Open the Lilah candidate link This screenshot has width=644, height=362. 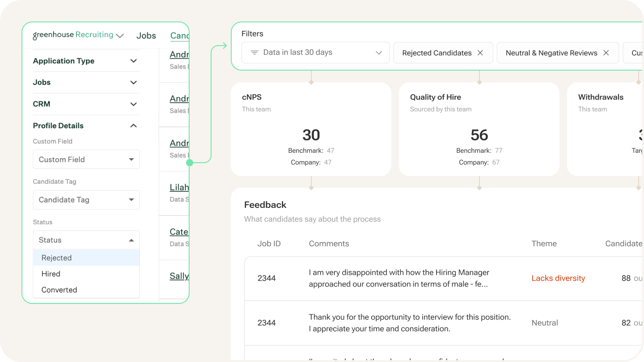click(179, 187)
